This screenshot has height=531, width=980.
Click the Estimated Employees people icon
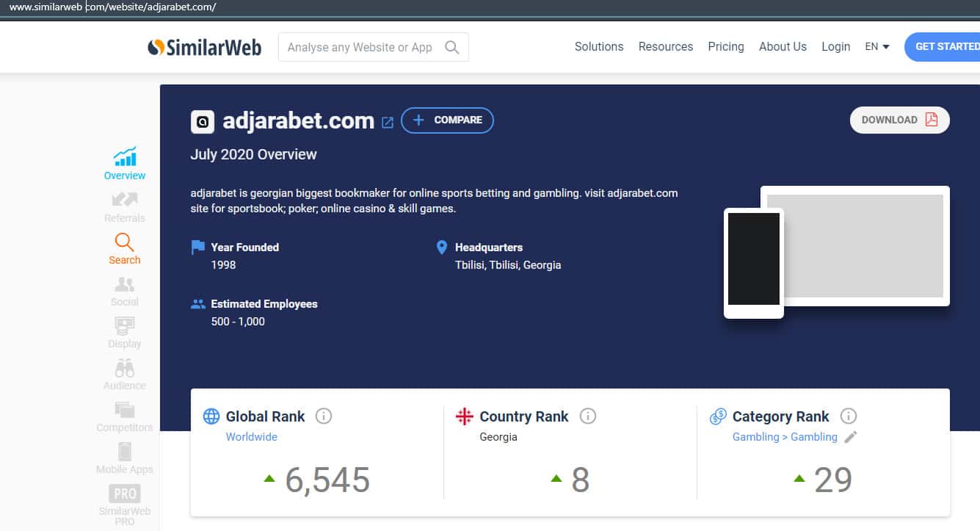tap(197, 304)
